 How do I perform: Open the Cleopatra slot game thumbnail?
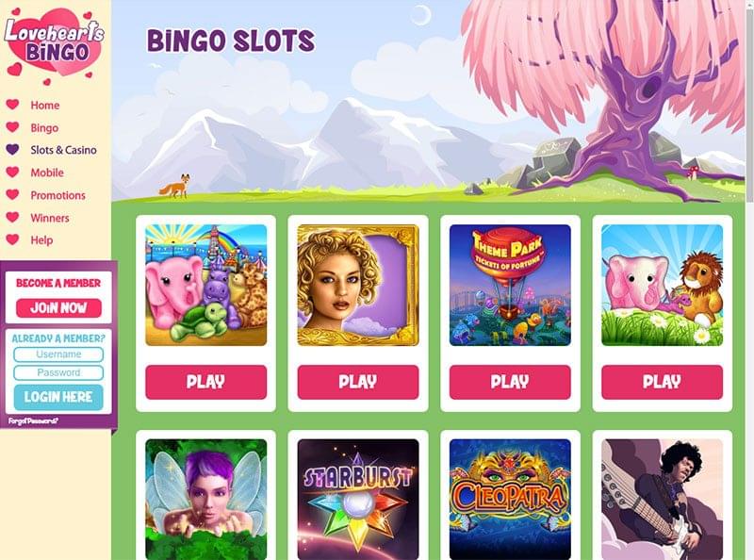[x=510, y=499]
